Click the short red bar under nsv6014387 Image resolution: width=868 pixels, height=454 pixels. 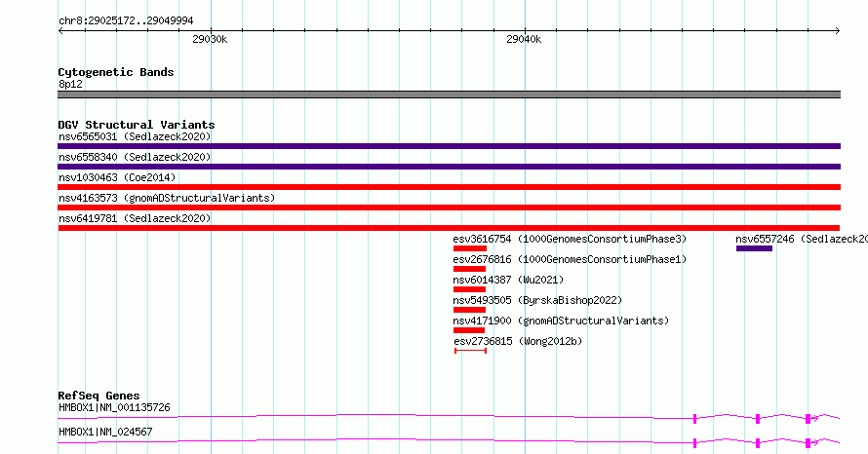tap(469, 289)
